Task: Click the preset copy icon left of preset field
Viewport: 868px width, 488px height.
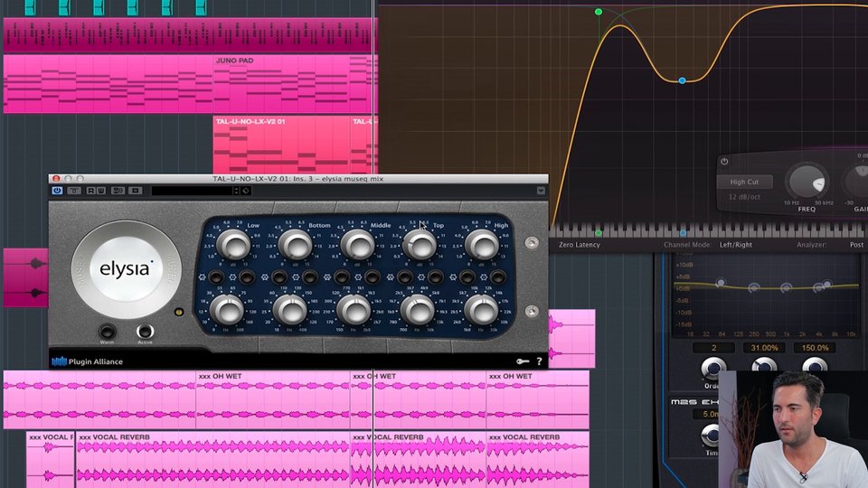Action: (x=118, y=191)
